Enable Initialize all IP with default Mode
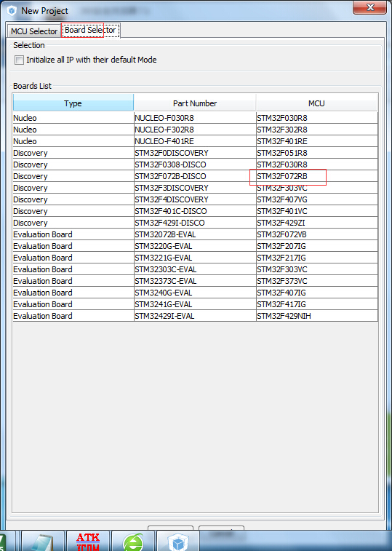Screen dimensions: 392x551 tap(20, 60)
